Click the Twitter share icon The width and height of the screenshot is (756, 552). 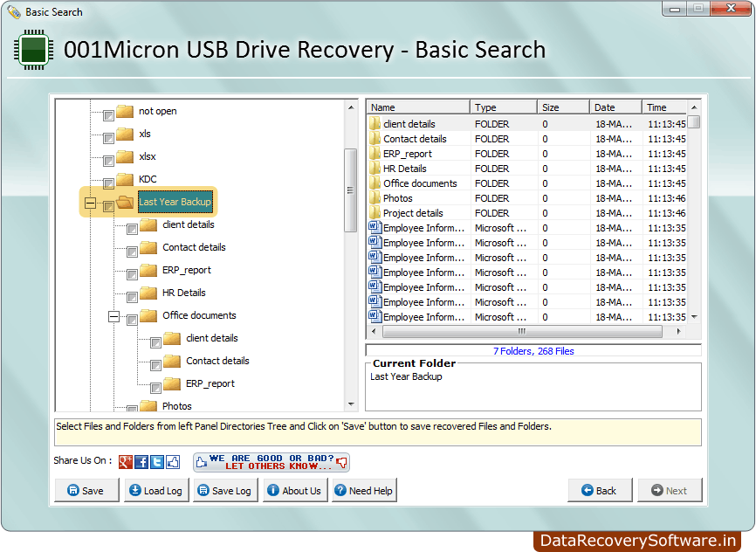click(x=157, y=462)
